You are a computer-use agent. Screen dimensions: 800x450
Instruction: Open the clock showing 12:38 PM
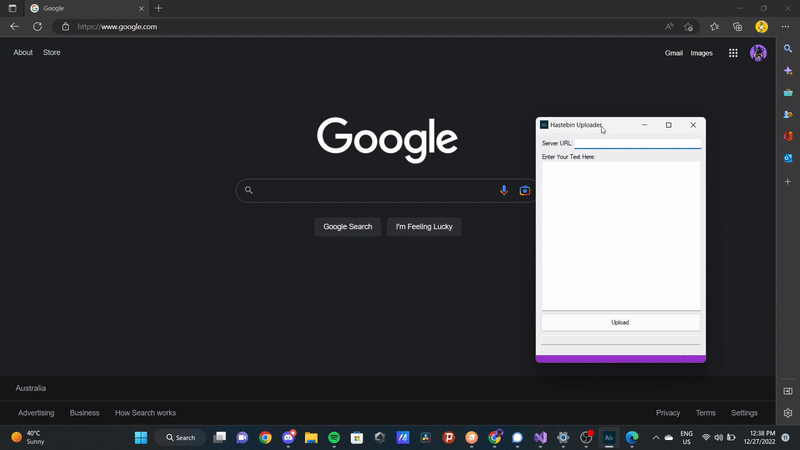click(759, 438)
